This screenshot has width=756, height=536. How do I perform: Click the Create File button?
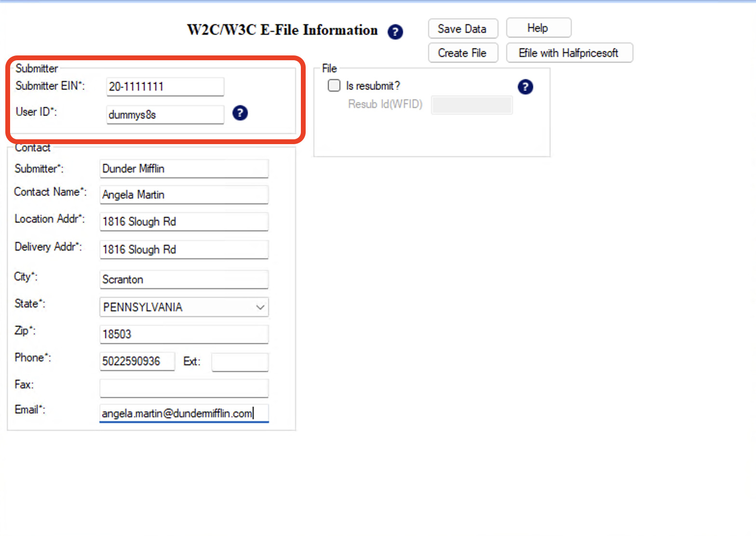[x=462, y=53]
